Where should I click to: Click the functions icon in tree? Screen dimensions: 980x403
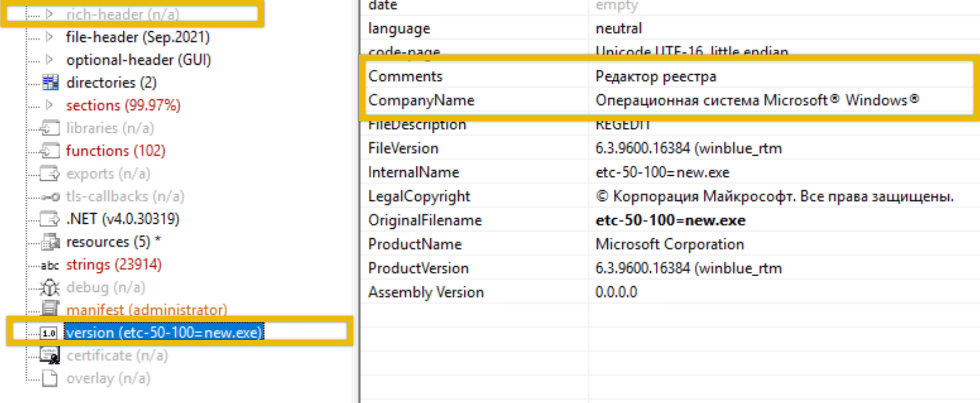click(50, 151)
